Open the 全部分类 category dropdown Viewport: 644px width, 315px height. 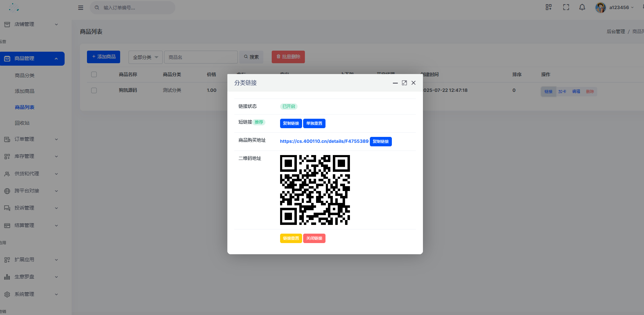[145, 57]
